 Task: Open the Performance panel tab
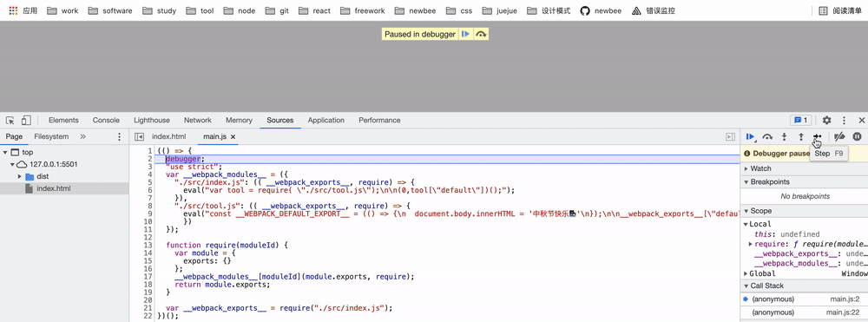click(379, 120)
